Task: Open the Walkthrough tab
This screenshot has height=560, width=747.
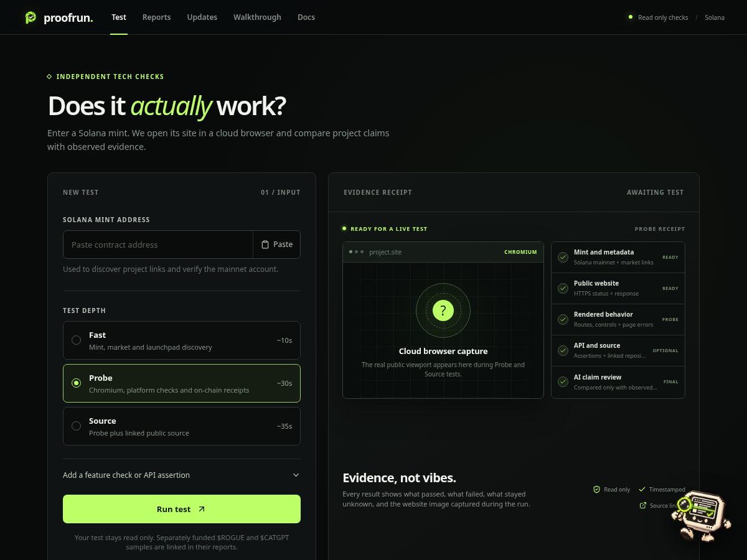Action: pyautogui.click(x=257, y=17)
